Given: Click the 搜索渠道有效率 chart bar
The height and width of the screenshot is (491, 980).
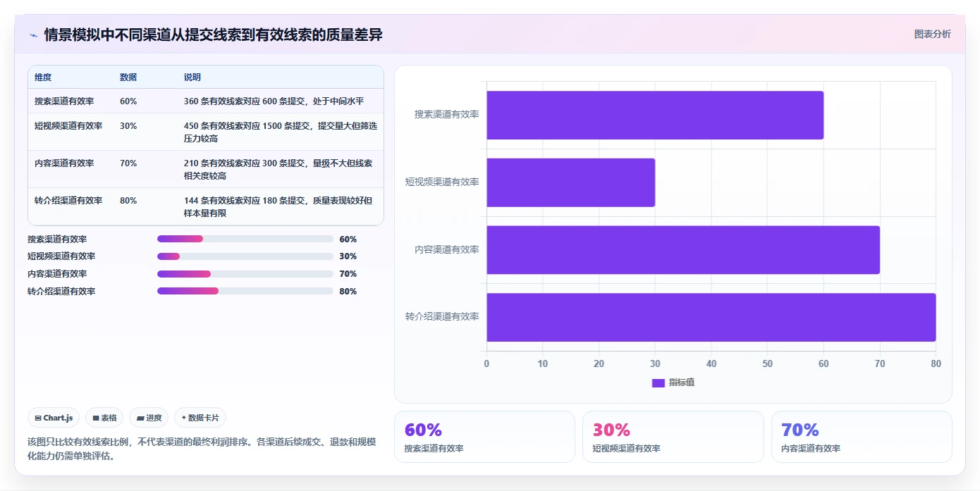Looking at the screenshot, I should coord(655,115).
